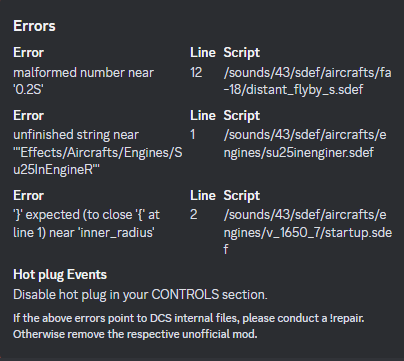Select the malformed number near '0.2S' message

[83, 81]
